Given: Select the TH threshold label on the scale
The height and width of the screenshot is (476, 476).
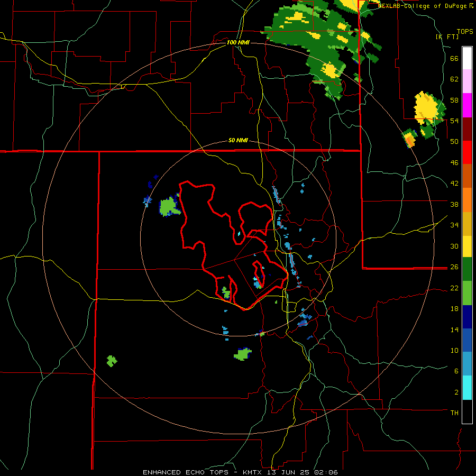Looking at the screenshot, I should (x=454, y=413).
